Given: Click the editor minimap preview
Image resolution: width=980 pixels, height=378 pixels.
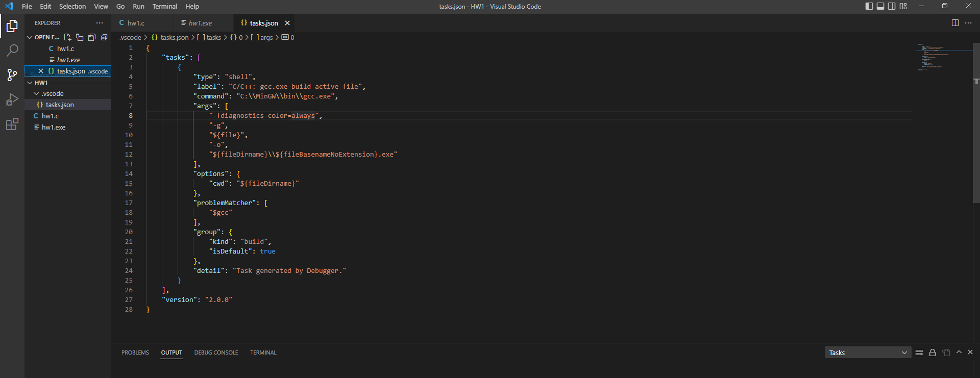Looking at the screenshot, I should pyautogui.click(x=943, y=57).
